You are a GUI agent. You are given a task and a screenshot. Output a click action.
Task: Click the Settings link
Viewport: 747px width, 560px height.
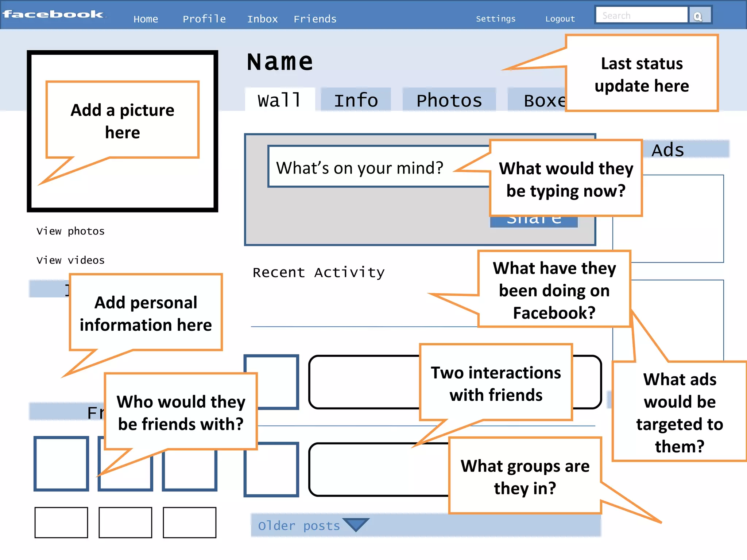[495, 19]
